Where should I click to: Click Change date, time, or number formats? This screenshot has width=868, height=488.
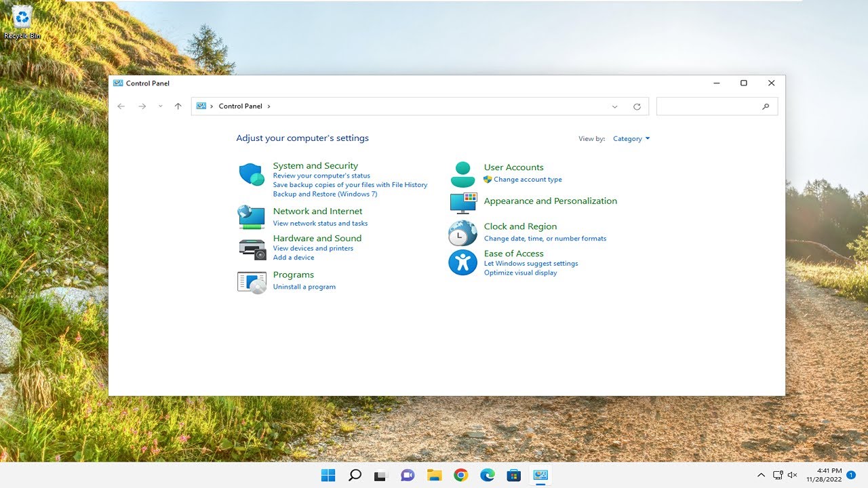click(x=545, y=239)
